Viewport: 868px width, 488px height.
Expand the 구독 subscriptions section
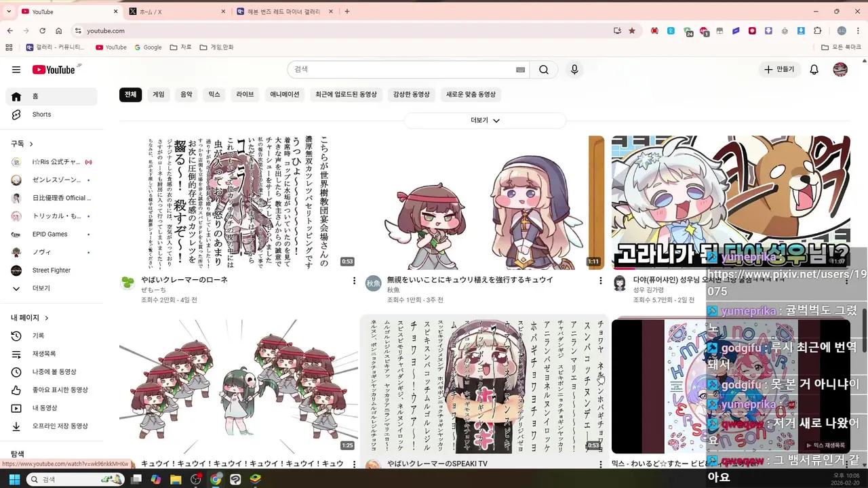[x=22, y=144]
